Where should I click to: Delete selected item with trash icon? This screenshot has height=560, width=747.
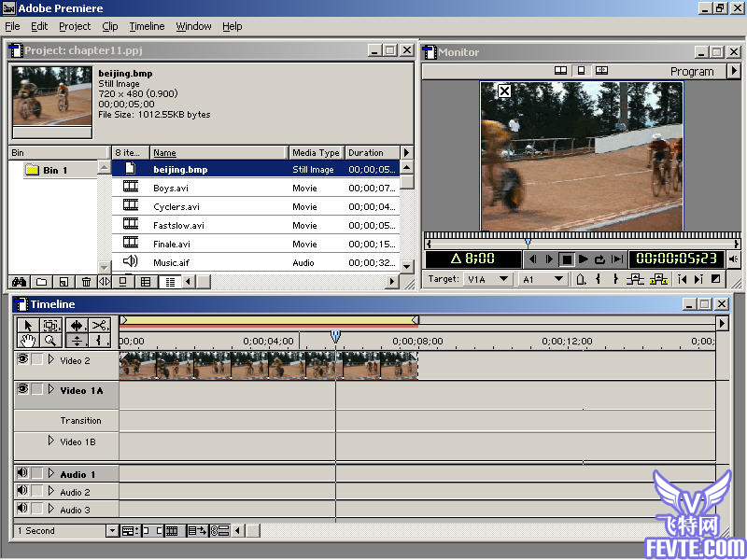86,282
